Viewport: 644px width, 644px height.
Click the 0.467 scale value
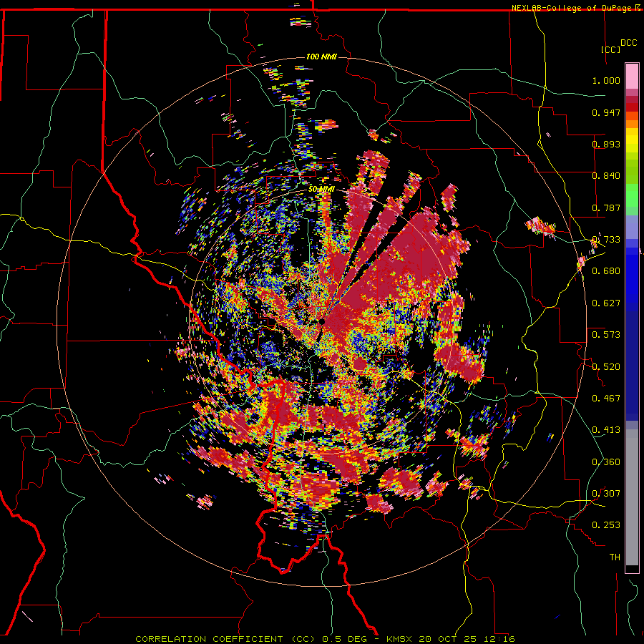point(606,399)
